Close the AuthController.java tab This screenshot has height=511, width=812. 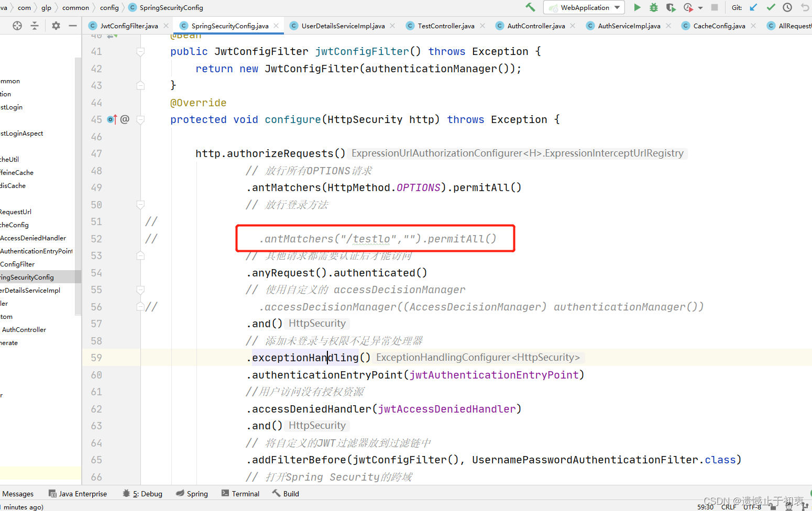(573, 26)
